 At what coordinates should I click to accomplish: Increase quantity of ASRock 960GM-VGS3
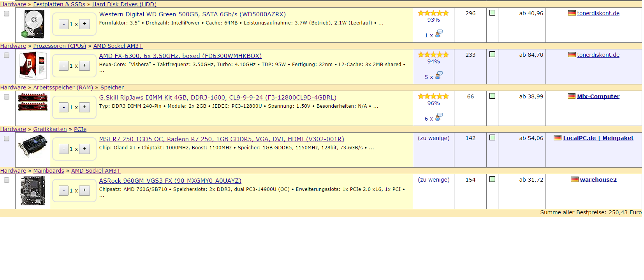point(84,191)
